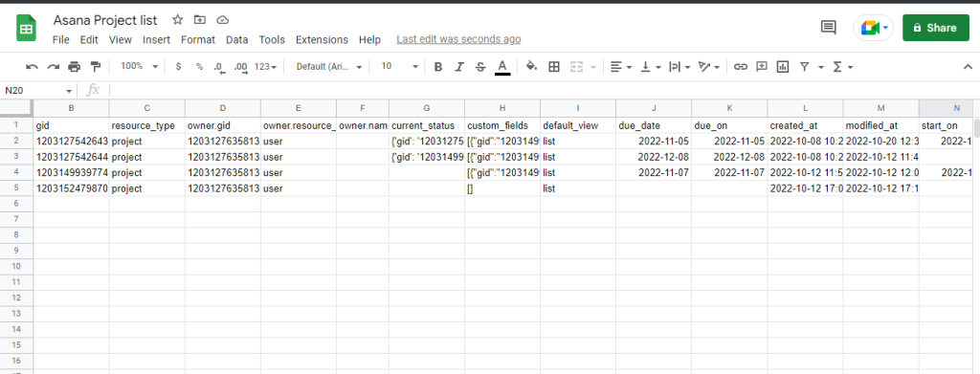Screen dimensions: 980x374
Task: Increase decimal places
Action: 240,67
